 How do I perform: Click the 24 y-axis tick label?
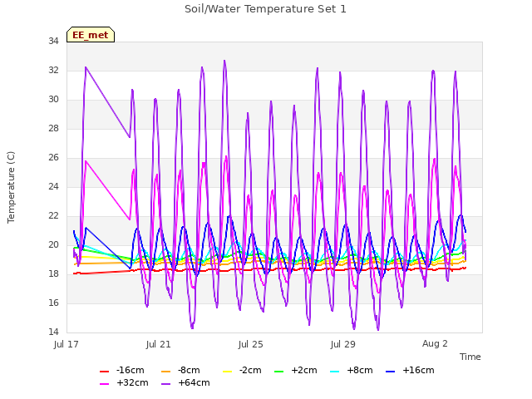[53, 186]
